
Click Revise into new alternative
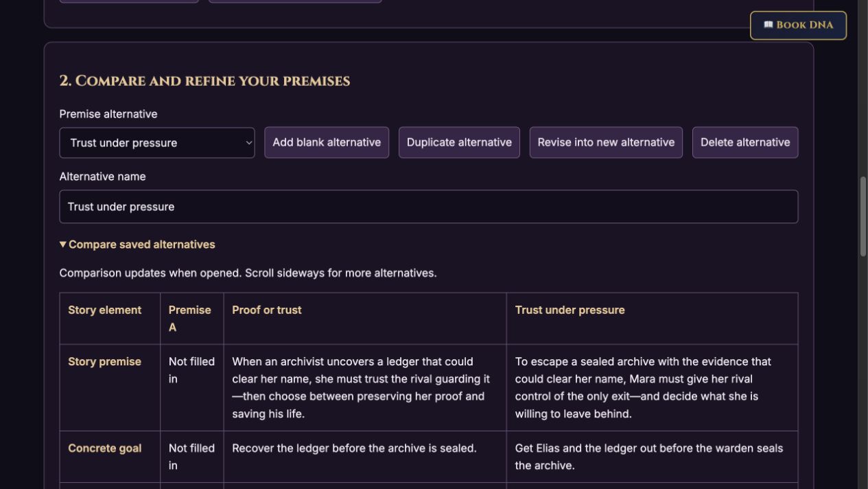[606, 142]
